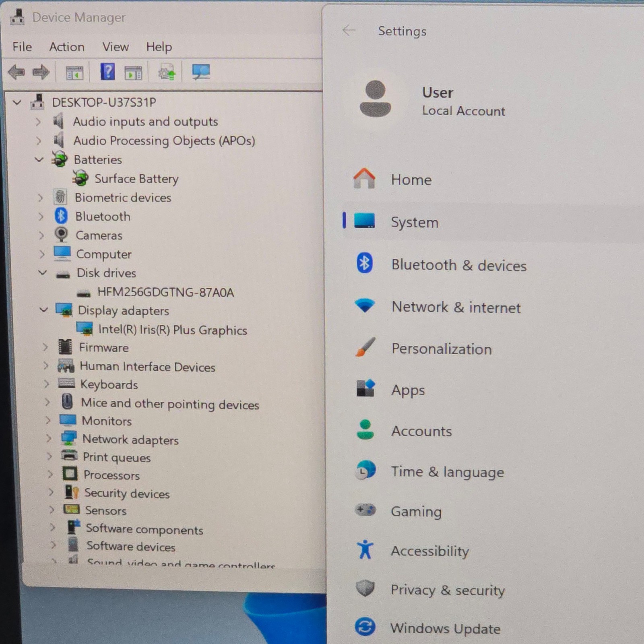This screenshot has width=644, height=644.
Task: Select the Surface Battery device
Action: pyautogui.click(x=136, y=179)
